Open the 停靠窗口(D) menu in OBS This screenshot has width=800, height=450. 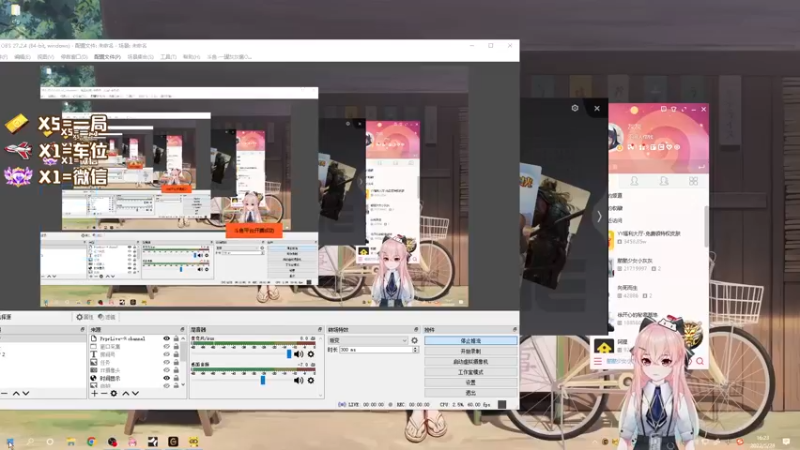(x=74, y=57)
